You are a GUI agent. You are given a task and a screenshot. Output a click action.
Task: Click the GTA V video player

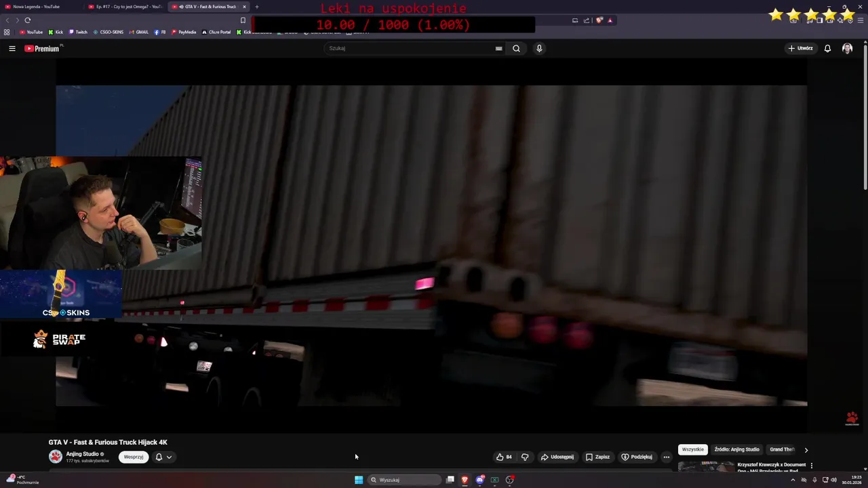click(431, 245)
